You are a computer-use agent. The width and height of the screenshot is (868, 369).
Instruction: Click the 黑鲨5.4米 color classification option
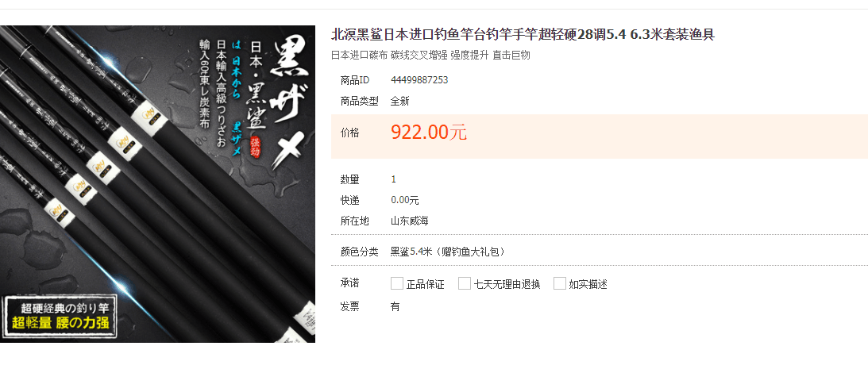pyautogui.click(x=448, y=252)
